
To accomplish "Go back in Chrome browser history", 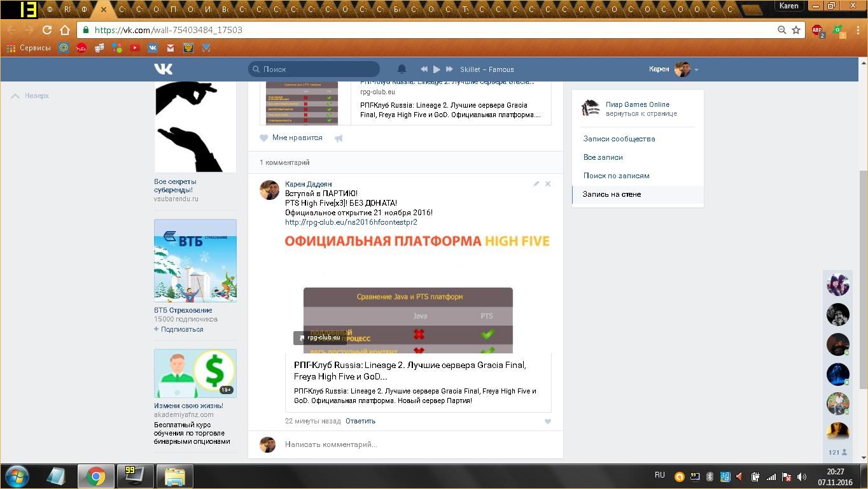I will click(11, 30).
